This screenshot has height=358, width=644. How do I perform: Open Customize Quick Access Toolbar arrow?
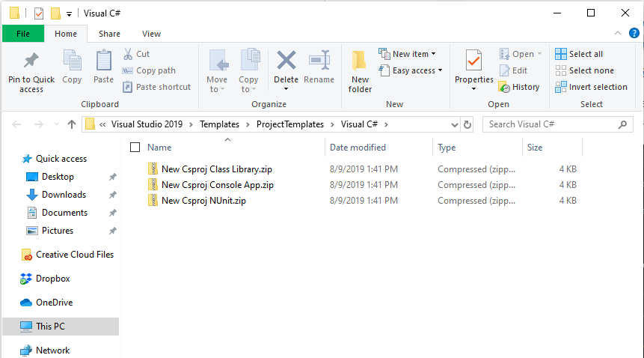pos(69,14)
